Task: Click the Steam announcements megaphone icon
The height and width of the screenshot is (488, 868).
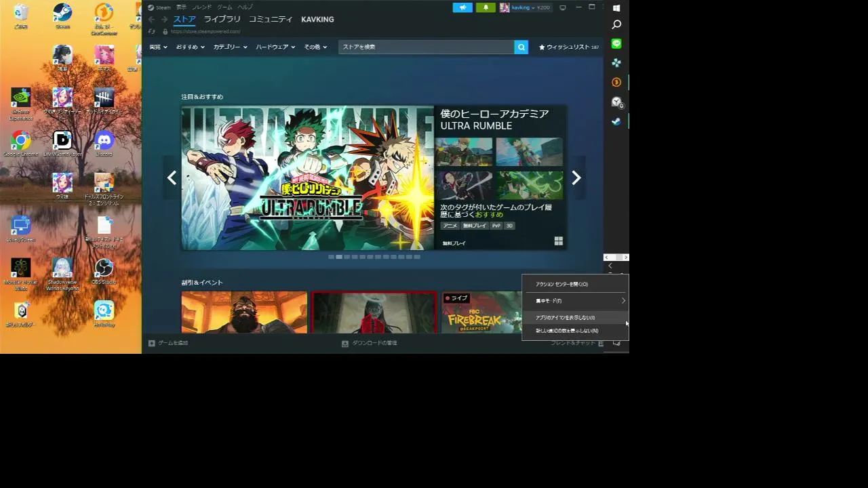Action: pos(462,7)
